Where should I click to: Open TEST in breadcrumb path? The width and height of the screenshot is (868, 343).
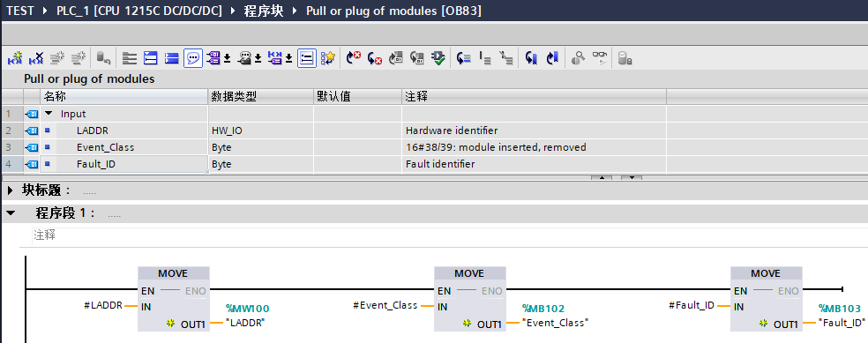click(x=20, y=11)
